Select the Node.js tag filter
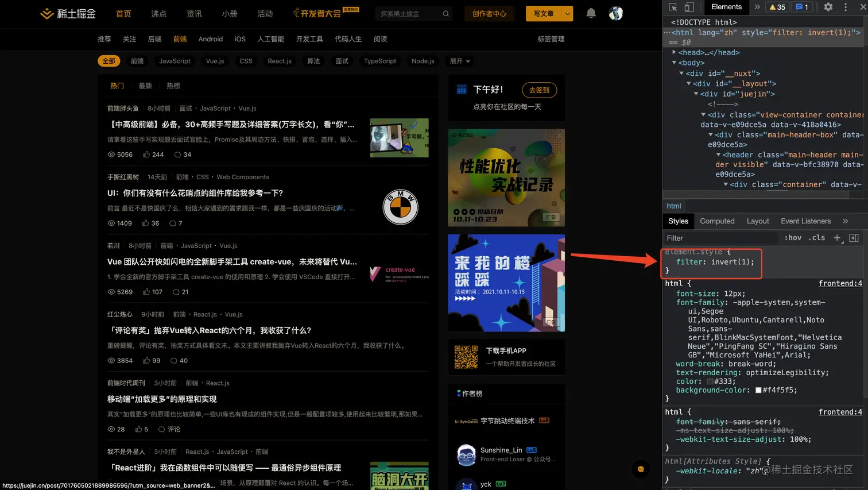Image resolution: width=868 pixels, height=490 pixels. point(423,61)
